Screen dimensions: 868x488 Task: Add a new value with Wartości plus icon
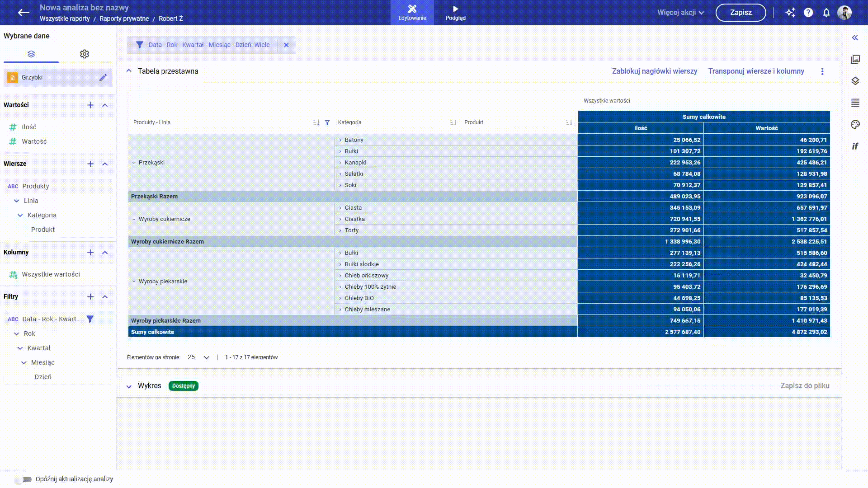pos(90,105)
